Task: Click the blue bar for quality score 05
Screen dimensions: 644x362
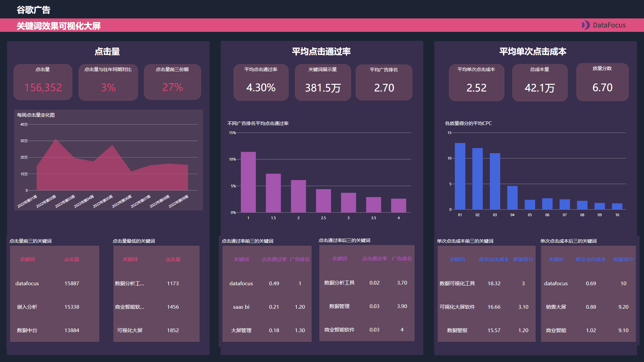Action: point(530,204)
